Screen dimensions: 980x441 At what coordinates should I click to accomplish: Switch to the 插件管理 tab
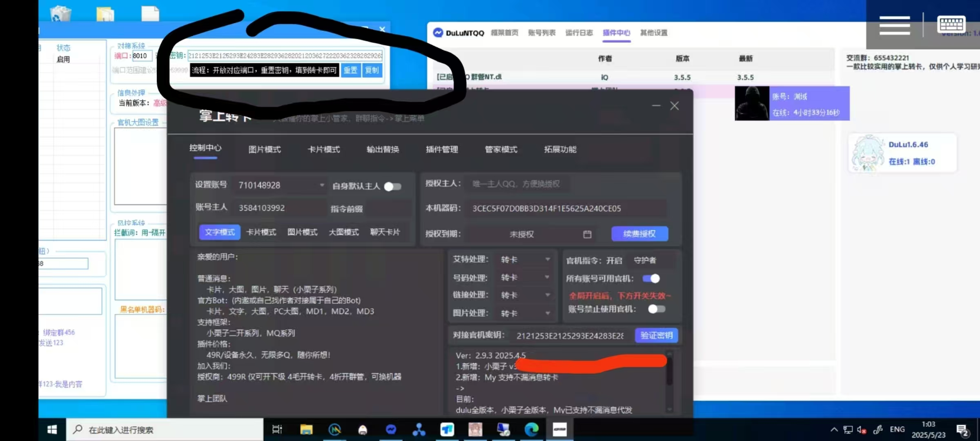[x=442, y=149]
